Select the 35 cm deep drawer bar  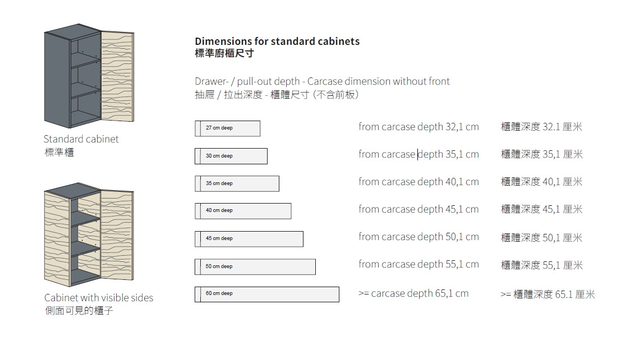point(237,183)
